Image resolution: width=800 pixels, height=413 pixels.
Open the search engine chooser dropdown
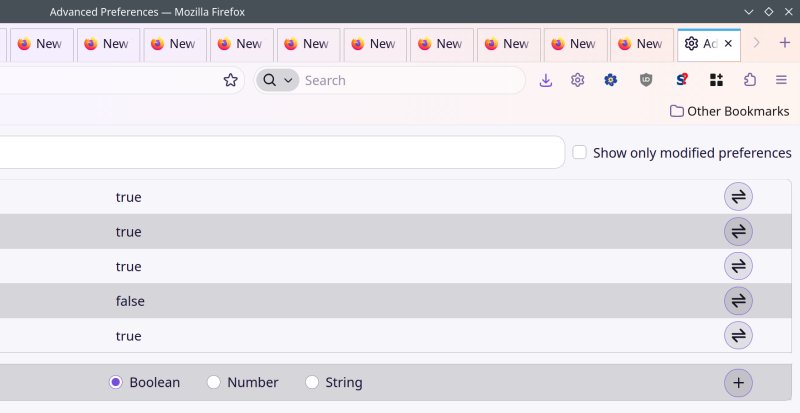278,80
